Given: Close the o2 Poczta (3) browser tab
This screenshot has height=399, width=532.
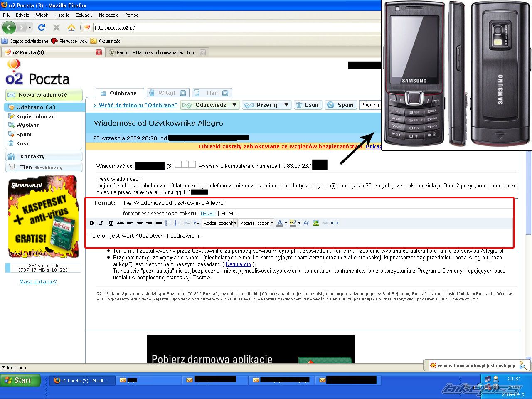Looking at the screenshot, I should [x=99, y=52].
